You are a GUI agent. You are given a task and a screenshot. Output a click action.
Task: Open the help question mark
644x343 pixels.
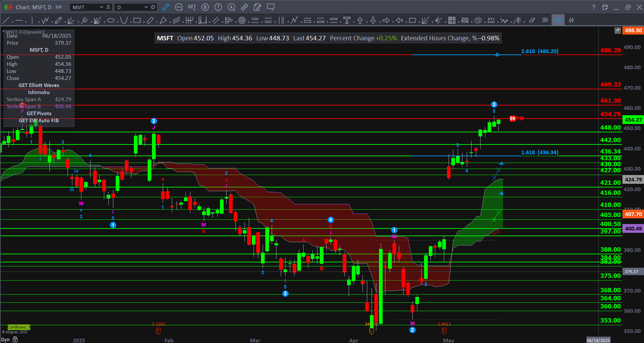[594, 7]
